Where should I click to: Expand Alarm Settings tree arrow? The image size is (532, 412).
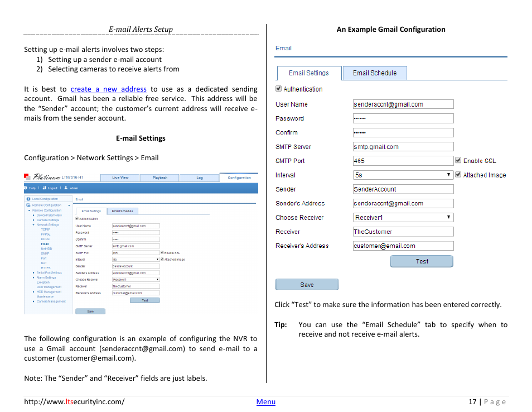(x=33, y=277)
